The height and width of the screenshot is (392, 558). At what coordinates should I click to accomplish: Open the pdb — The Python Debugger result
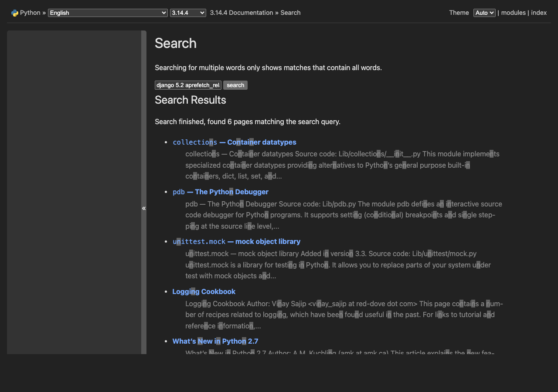(220, 192)
